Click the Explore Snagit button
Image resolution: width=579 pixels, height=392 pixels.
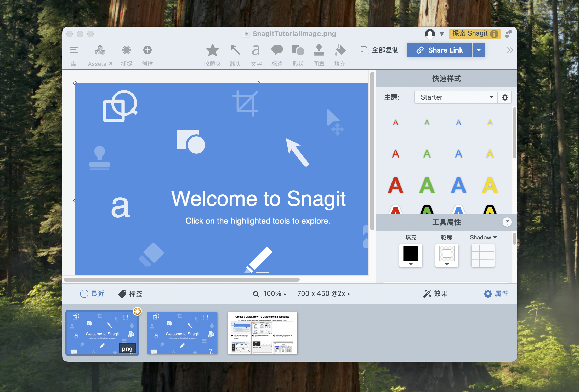(475, 34)
